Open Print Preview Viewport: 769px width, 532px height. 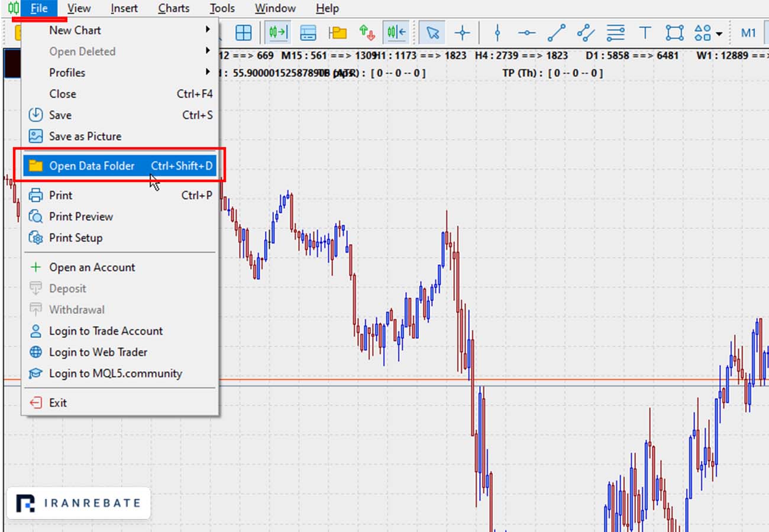pos(120,217)
